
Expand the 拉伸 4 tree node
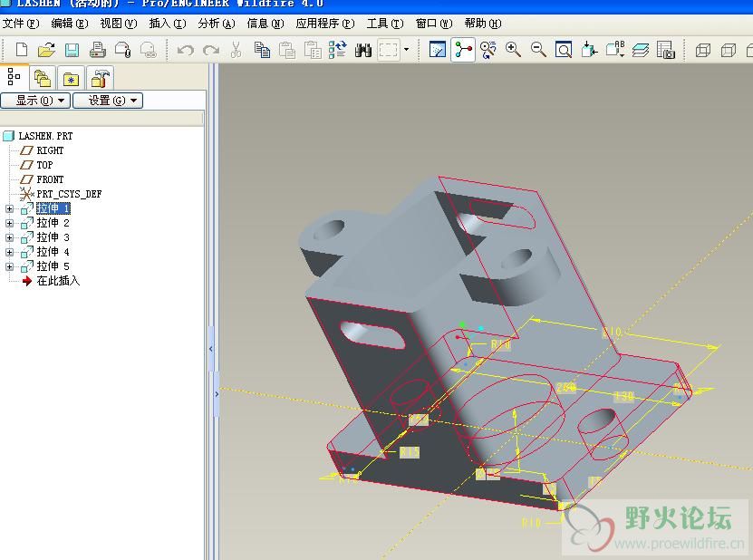coord(9,252)
